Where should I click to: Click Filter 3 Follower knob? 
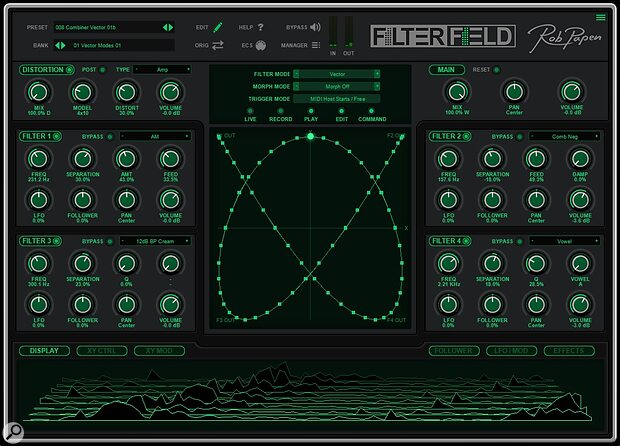pyautogui.click(x=83, y=304)
